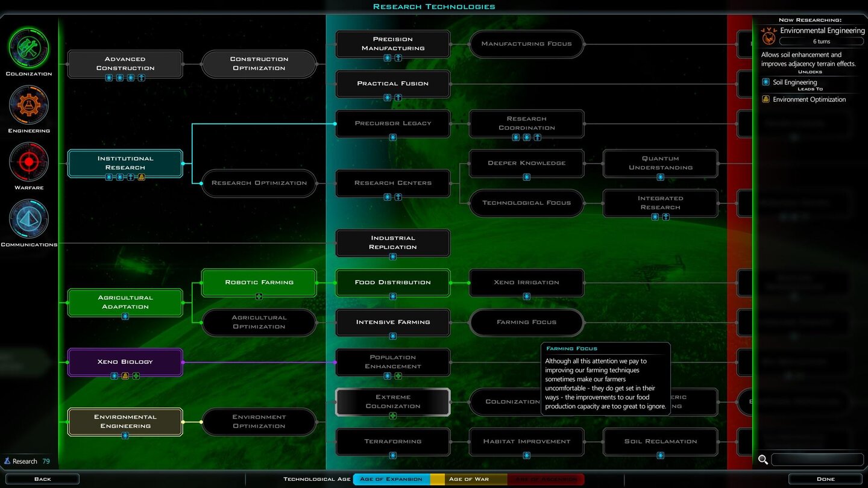Click the unlock icon under Precursor Legacy
Viewport: 868px width, 488px height.
(393, 137)
